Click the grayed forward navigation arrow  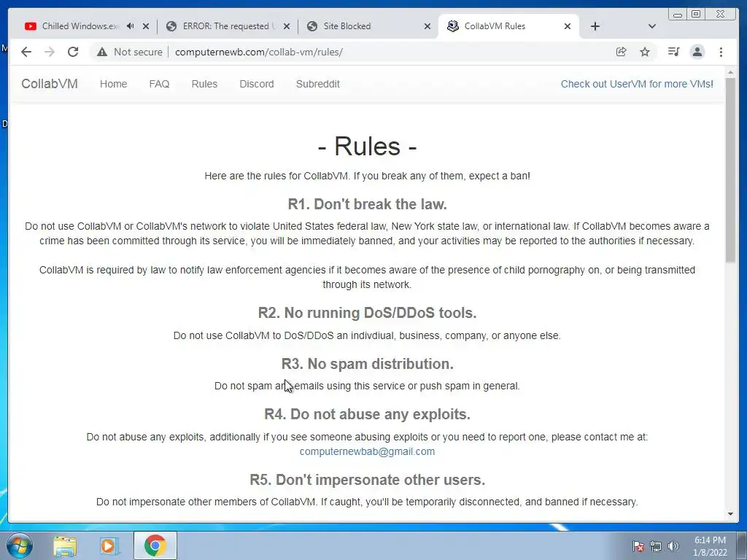tap(50, 52)
